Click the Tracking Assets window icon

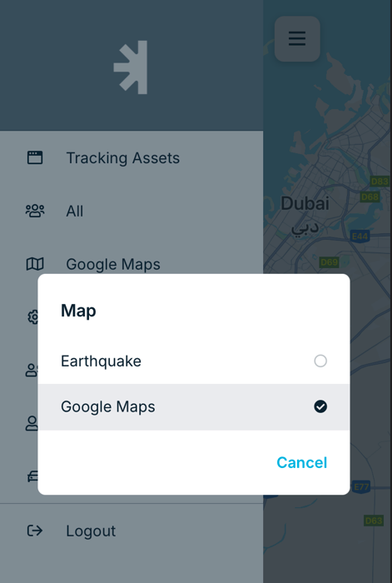coord(35,157)
